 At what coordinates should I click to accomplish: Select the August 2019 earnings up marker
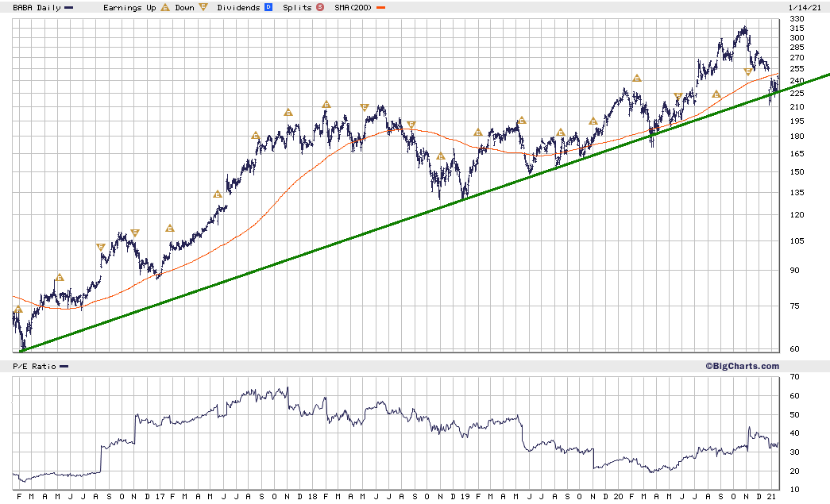(561, 133)
